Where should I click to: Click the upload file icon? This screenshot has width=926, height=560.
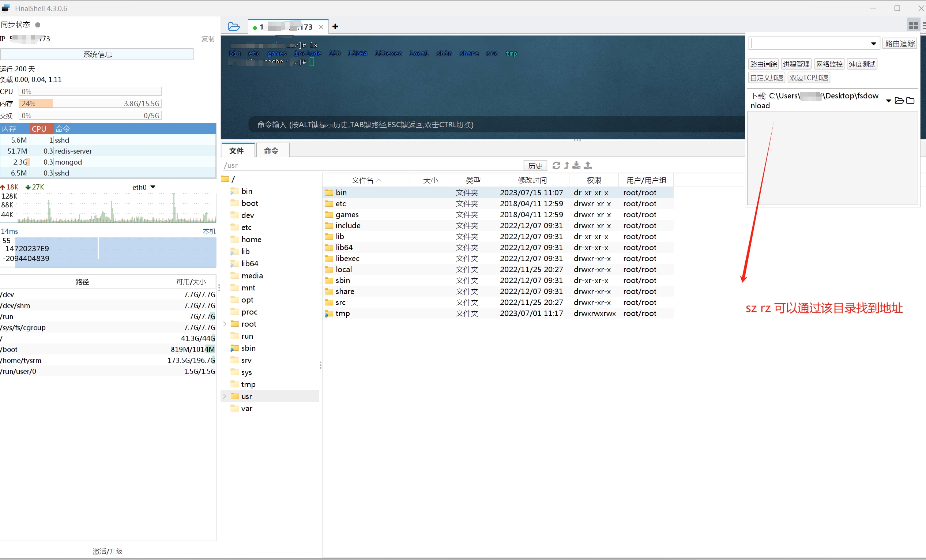pos(588,165)
